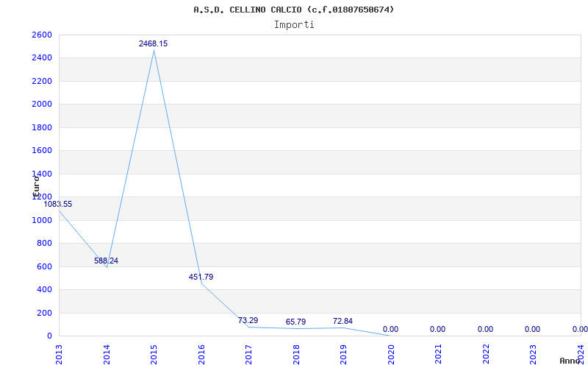Click the Anno x-axis title
The height and width of the screenshot is (368, 588).
tap(570, 361)
